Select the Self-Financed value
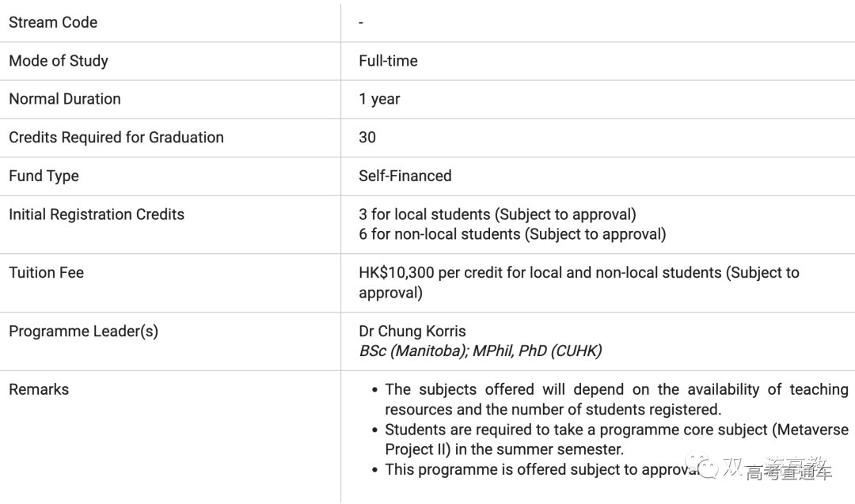Screen dimensions: 855x504 405,176
